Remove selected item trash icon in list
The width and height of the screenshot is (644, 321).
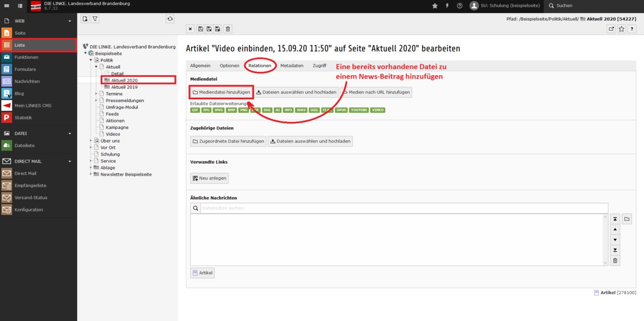pos(615,261)
